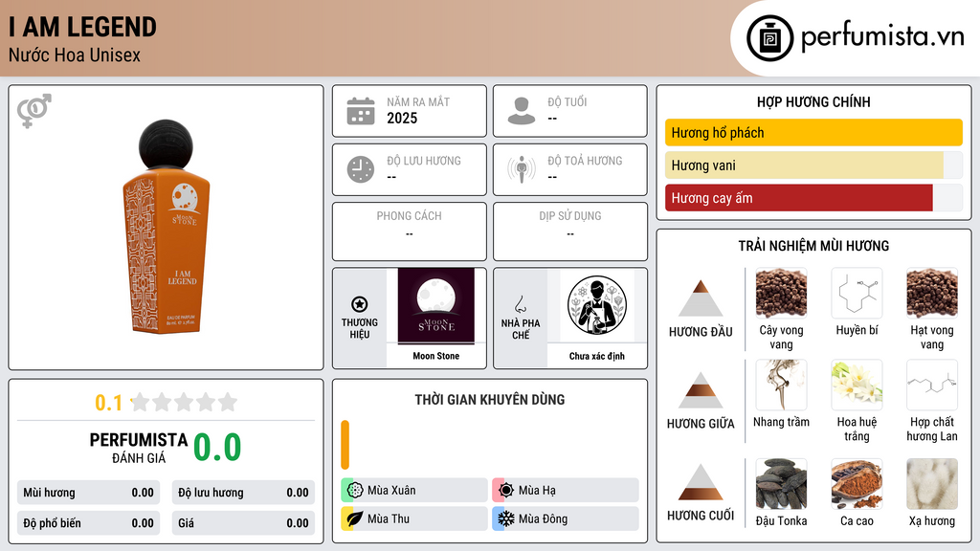Screen dimensions: 980x551
Task: Click the Đậu Tonka note image
Action: click(781, 484)
